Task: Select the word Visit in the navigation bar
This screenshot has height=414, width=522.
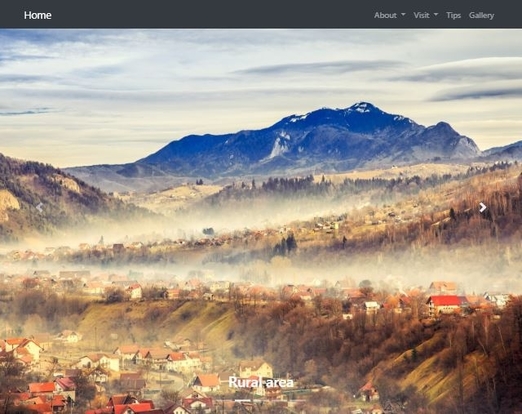Action: coord(421,15)
